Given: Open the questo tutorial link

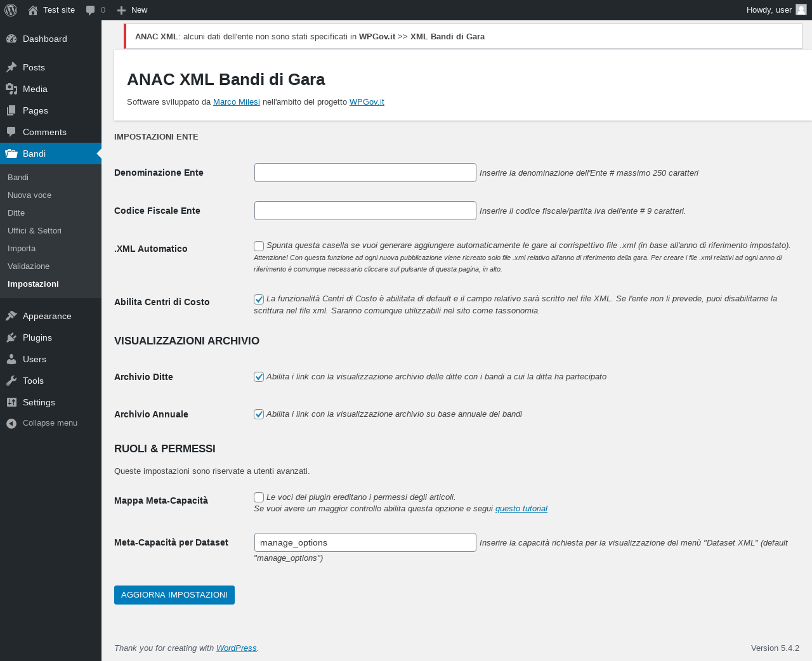Looking at the screenshot, I should tap(521, 509).
